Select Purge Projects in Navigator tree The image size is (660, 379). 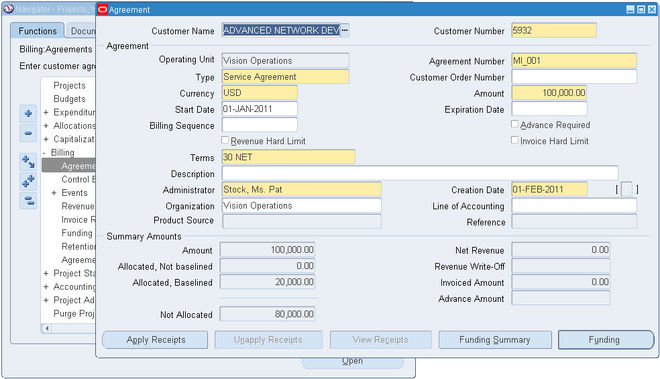[x=74, y=314]
